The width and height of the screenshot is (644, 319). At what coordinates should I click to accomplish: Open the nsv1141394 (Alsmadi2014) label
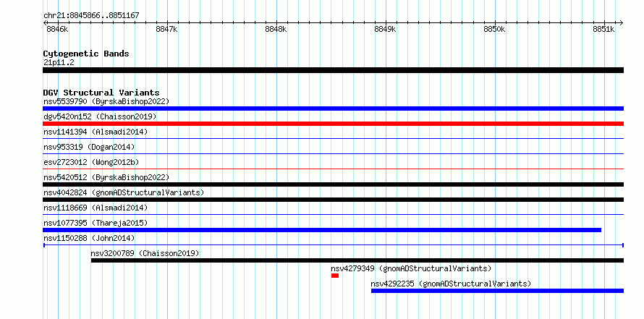point(96,132)
